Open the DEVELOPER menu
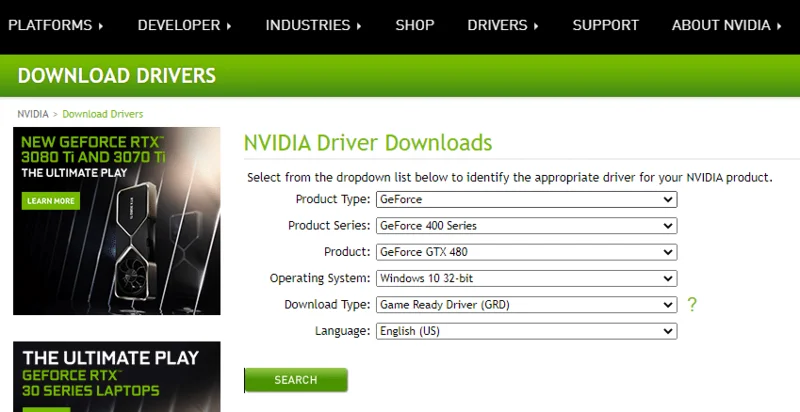 [x=185, y=25]
